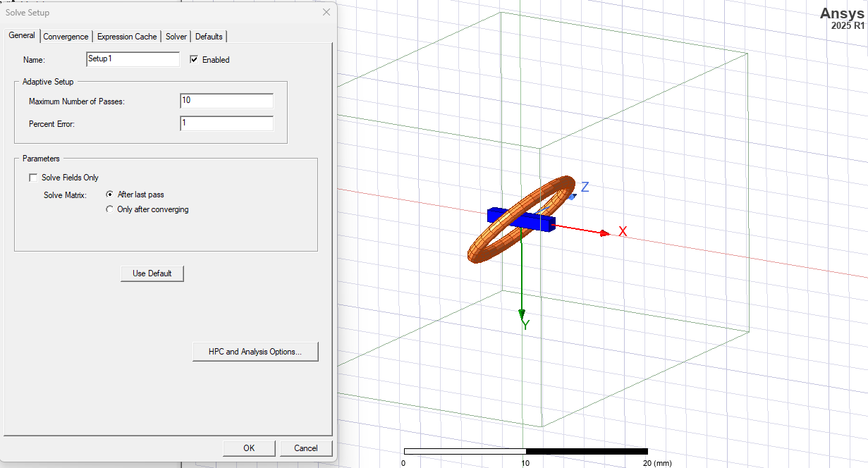The image size is (868, 468).
Task: Open HPC and Analysis Options
Action: pos(255,351)
